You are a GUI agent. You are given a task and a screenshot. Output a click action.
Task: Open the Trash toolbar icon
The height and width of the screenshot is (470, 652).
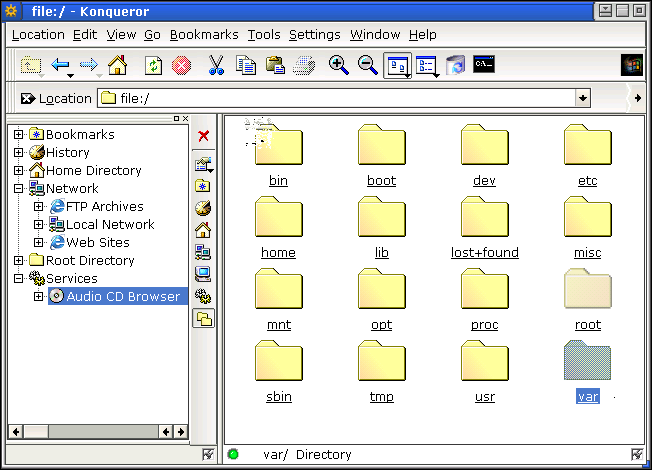tap(456, 65)
